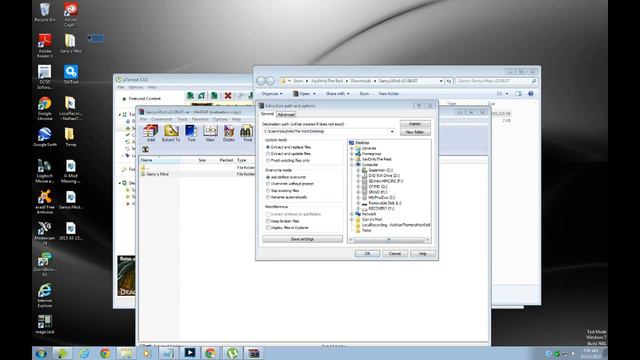This screenshot has height=360, width=640.
Task: Select Extract and replace files option
Action: [x=289, y=147]
